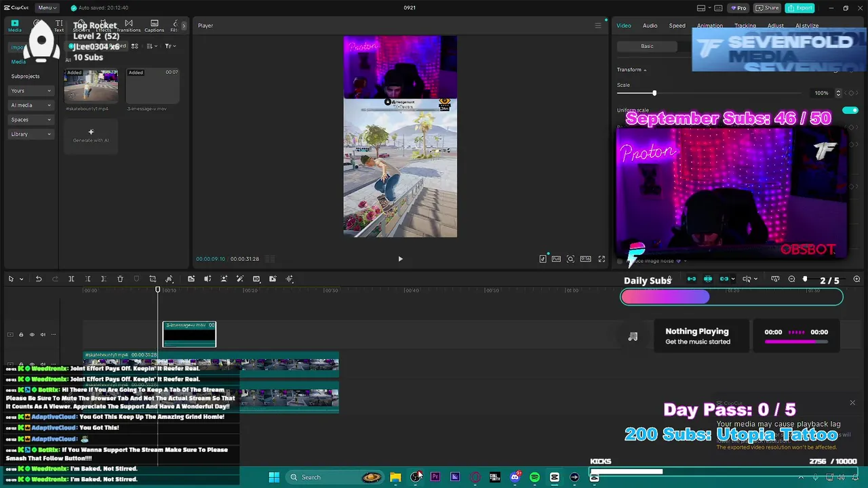The height and width of the screenshot is (488, 868).
Task: Click Generate with AI tile
Action: click(91, 136)
